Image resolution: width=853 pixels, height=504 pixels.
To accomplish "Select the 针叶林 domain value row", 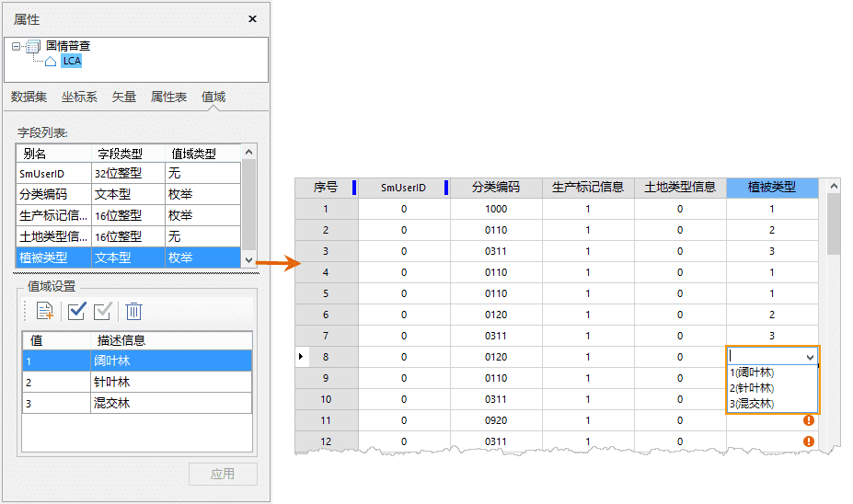I will (137, 383).
